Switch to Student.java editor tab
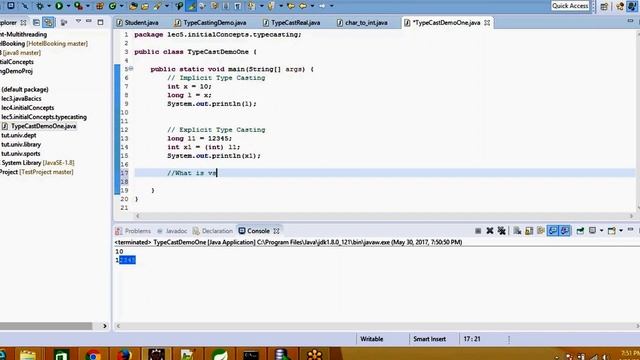The image size is (640, 360). click(137, 23)
